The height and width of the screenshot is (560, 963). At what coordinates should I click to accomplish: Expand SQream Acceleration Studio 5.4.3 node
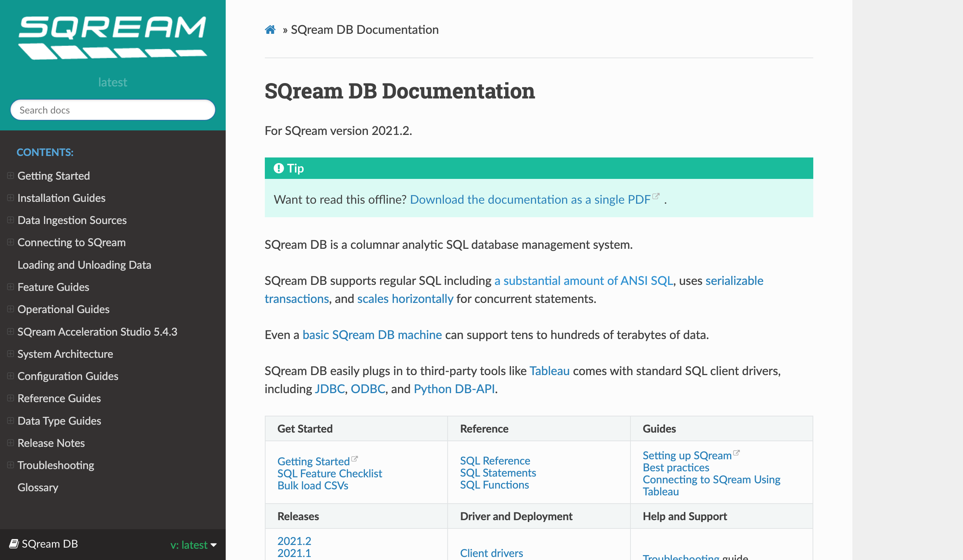pos(11,331)
